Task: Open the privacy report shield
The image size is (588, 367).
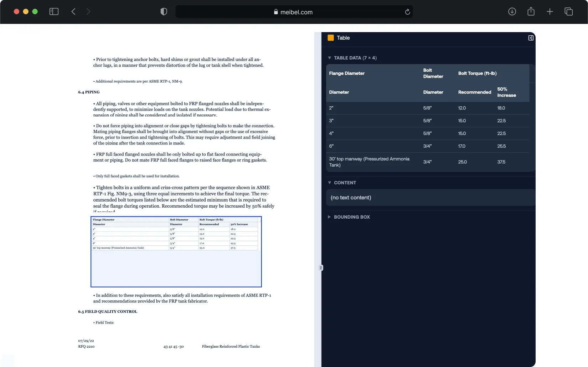Action: 164,12
